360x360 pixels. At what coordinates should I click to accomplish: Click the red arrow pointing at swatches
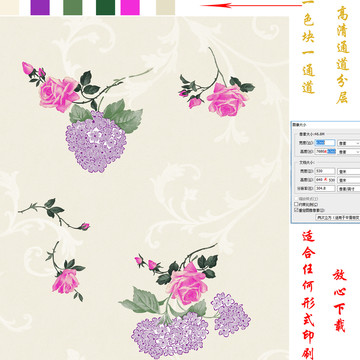(251, 5)
